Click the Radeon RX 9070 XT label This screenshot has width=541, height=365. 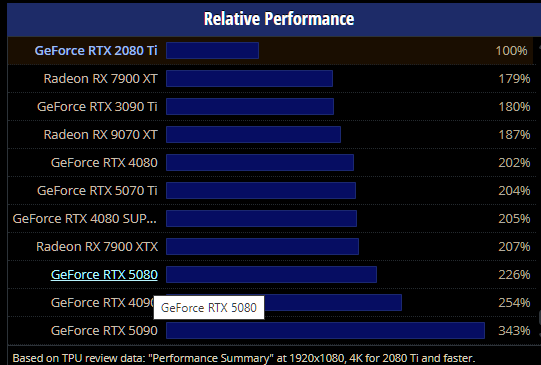click(100, 135)
